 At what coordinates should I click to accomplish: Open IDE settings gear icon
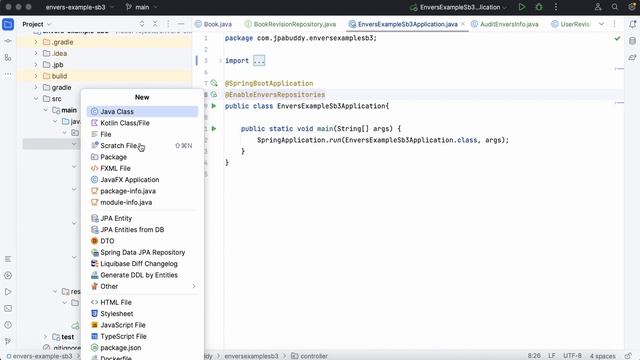pos(632,7)
